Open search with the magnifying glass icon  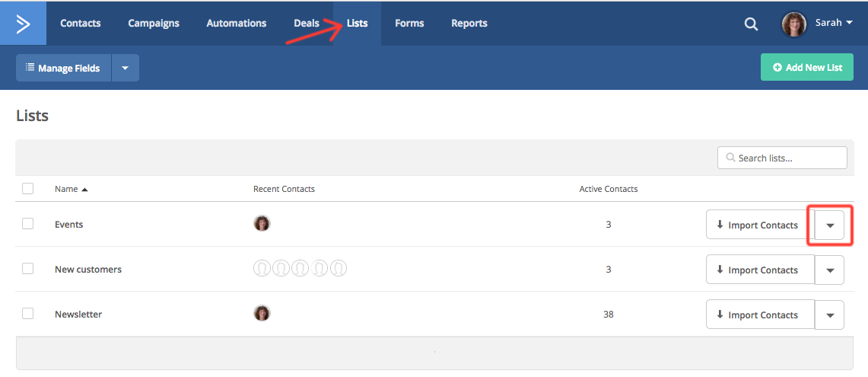coord(751,24)
